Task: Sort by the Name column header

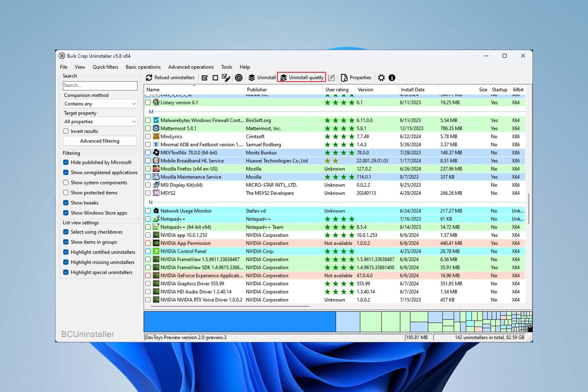Action: coord(194,89)
